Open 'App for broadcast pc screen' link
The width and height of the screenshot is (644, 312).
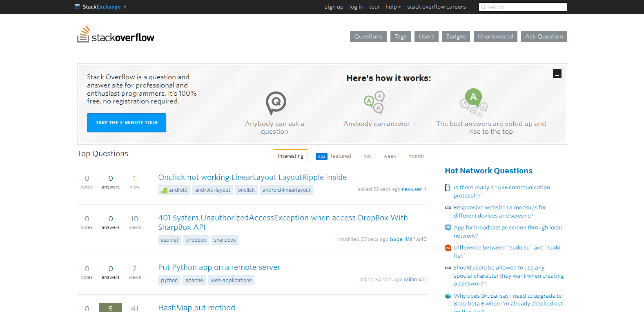(x=508, y=231)
